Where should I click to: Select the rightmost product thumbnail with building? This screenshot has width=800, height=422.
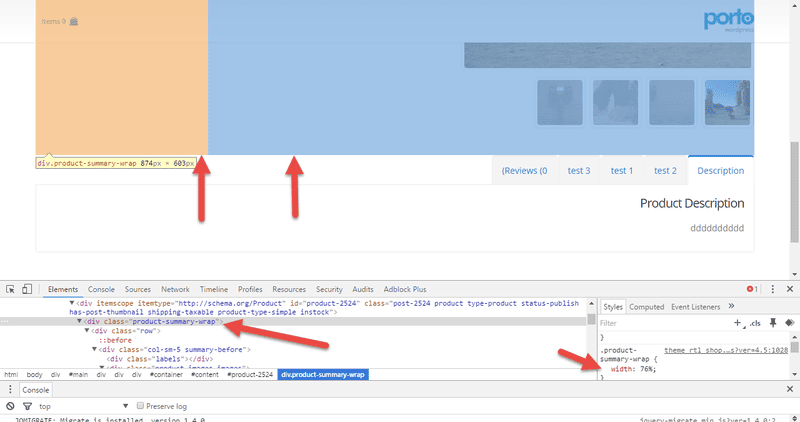pyautogui.click(x=727, y=102)
